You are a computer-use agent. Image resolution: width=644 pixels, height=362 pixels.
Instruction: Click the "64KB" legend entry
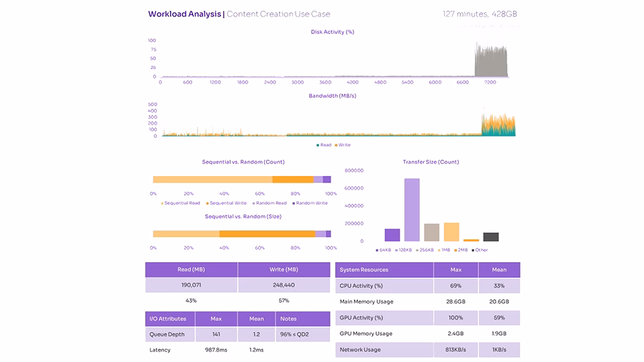point(383,250)
